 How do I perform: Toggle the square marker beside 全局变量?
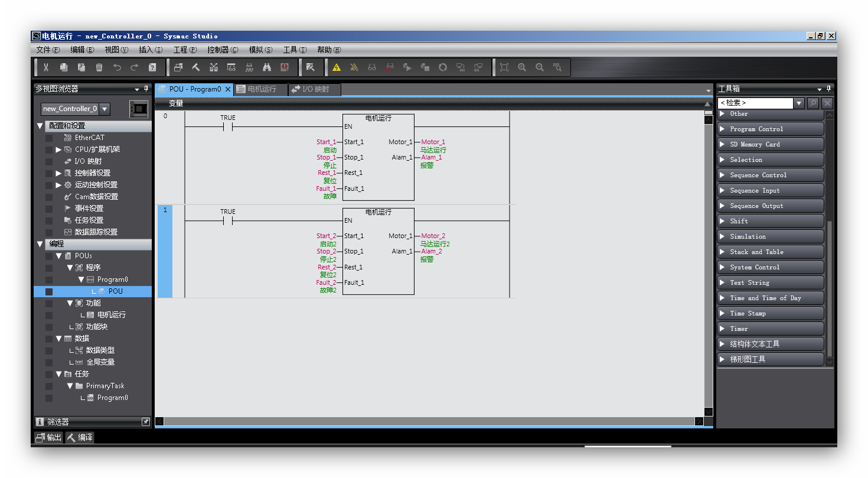tap(49, 362)
